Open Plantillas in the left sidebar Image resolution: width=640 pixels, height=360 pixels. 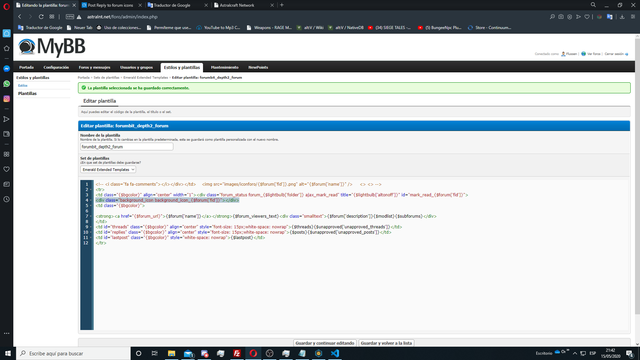(x=27, y=93)
